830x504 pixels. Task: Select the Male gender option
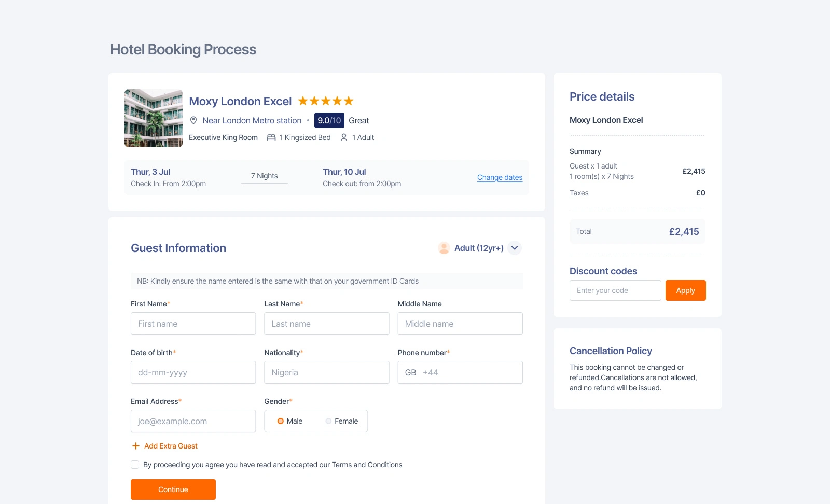point(281,421)
